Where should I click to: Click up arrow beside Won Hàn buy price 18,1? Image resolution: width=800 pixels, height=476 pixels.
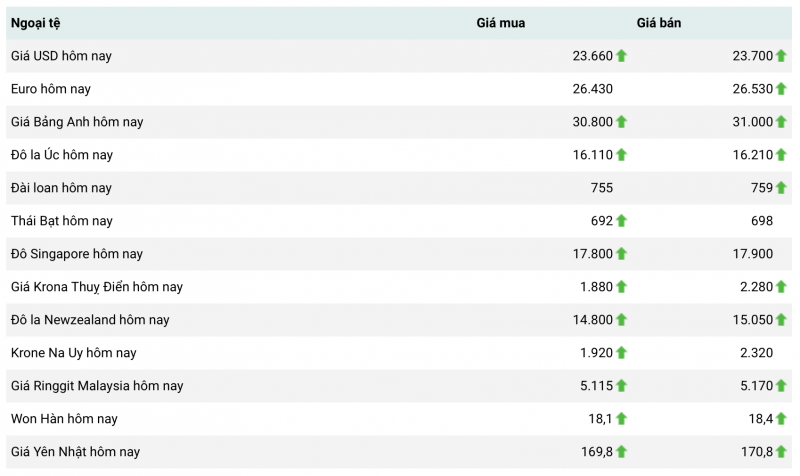[621, 419]
